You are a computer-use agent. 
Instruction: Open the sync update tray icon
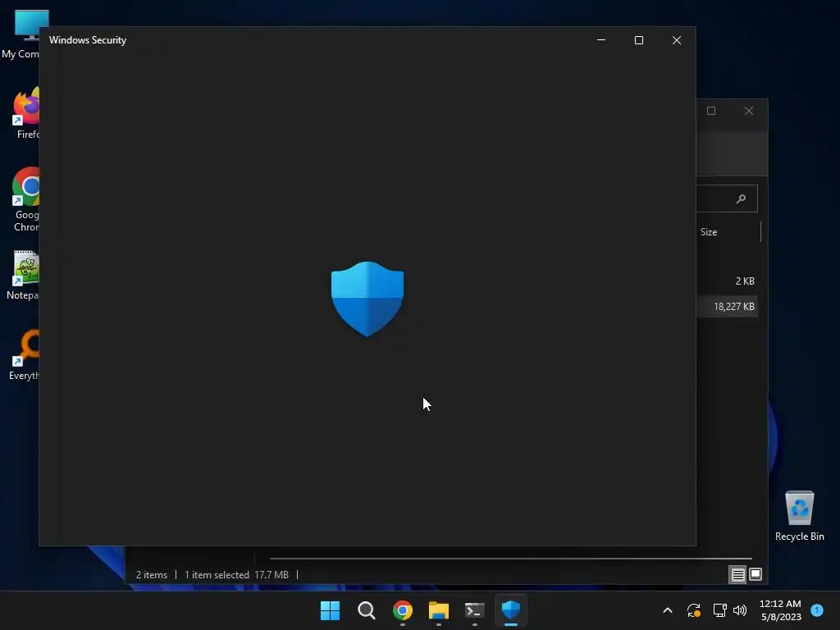pyautogui.click(x=694, y=610)
